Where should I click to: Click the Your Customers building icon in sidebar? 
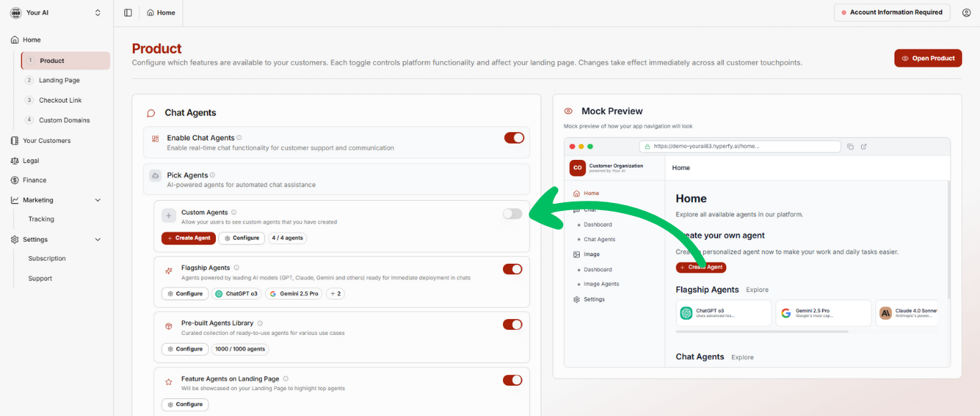pyautogui.click(x=15, y=141)
